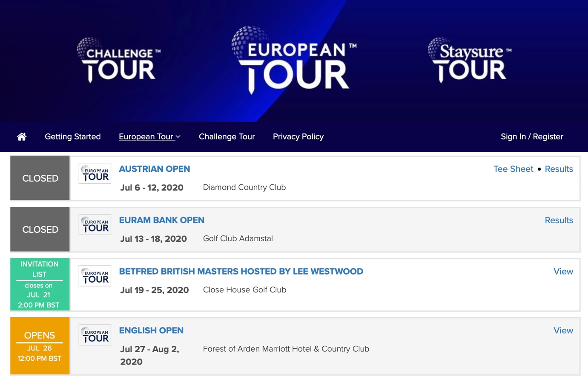This screenshot has height=379, width=588.
Task: Expand the European Tour dropdown menu
Action: tap(149, 136)
